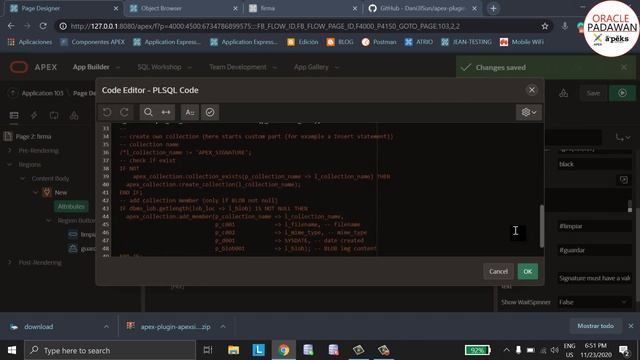Open Componentes APEX bookmark

pyautogui.click(x=93, y=42)
